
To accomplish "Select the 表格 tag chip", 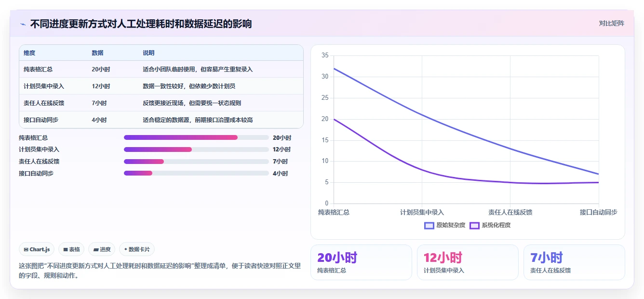I will (x=71, y=249).
